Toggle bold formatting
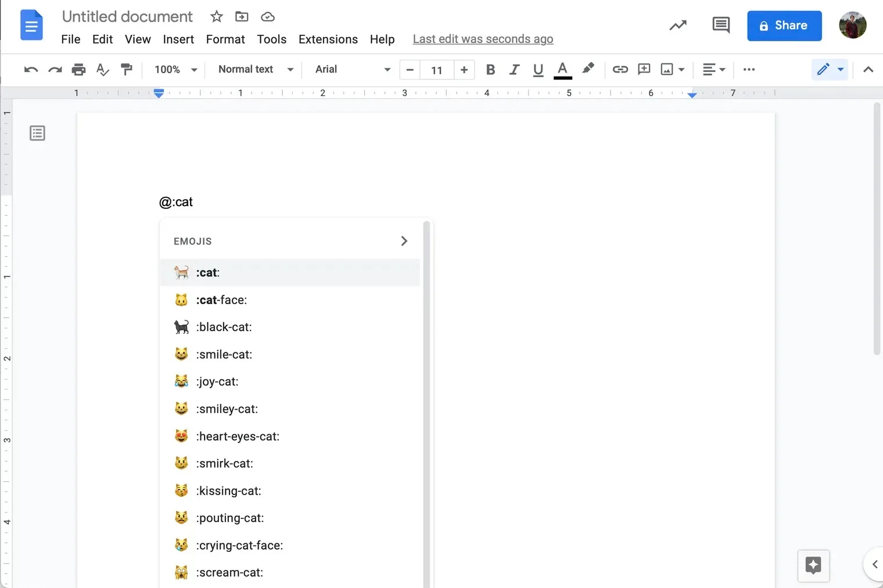 [x=490, y=70]
